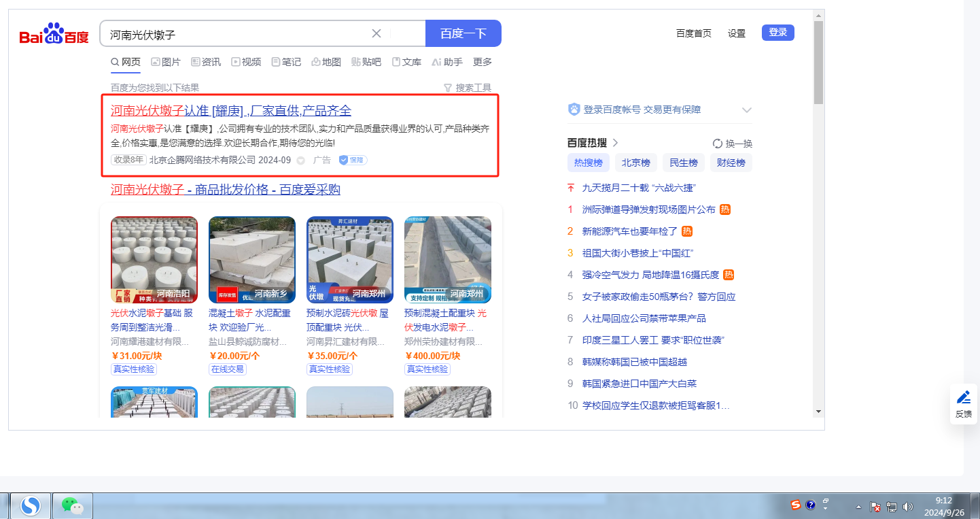Click the scrollbar down arrow
The height and width of the screenshot is (519, 980).
point(818,412)
